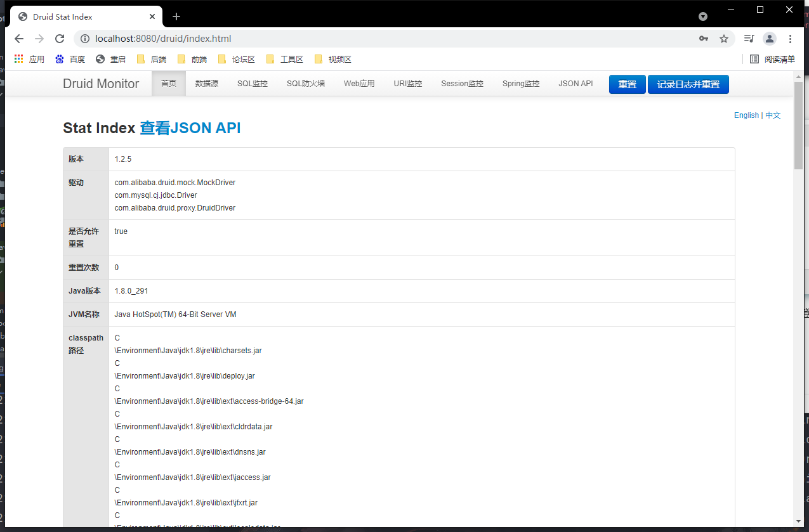Open the 论坛区 bookmark folder
809x532 pixels.
[236, 59]
